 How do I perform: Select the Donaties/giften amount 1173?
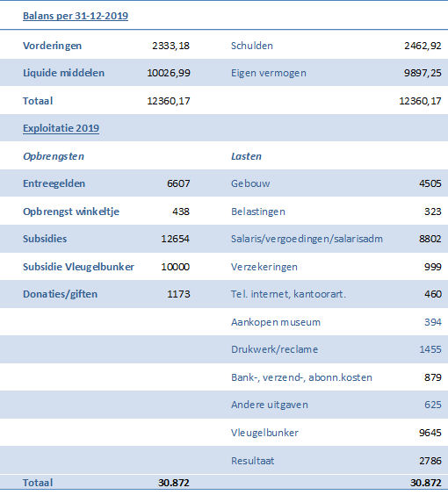point(178,294)
